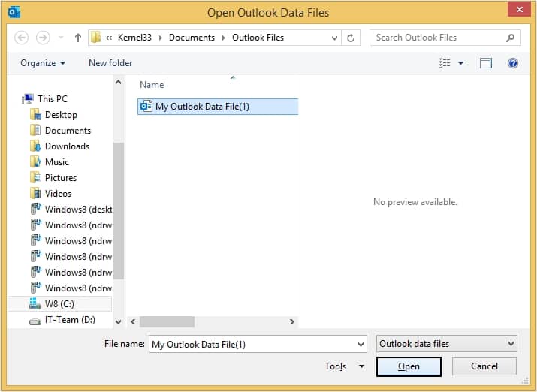537x392 pixels.
Task: Click the search magnifier icon
Action: tap(510, 38)
